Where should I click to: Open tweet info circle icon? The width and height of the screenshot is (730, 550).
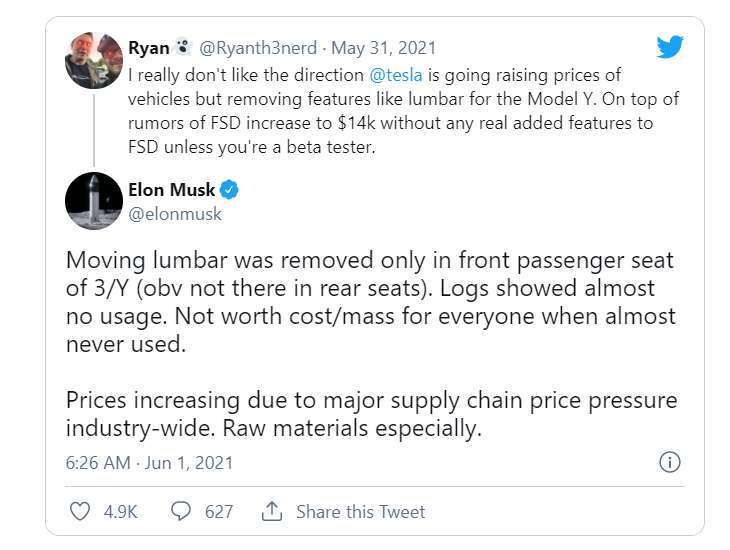(669, 462)
